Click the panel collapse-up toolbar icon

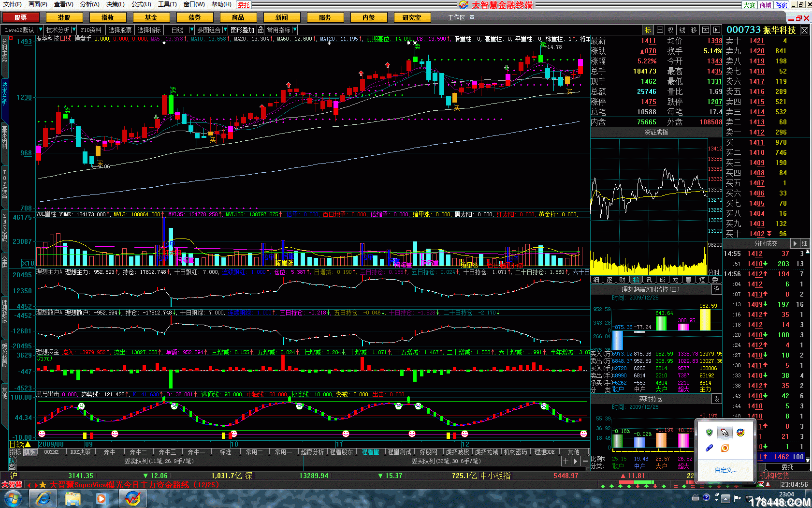[x=706, y=30]
